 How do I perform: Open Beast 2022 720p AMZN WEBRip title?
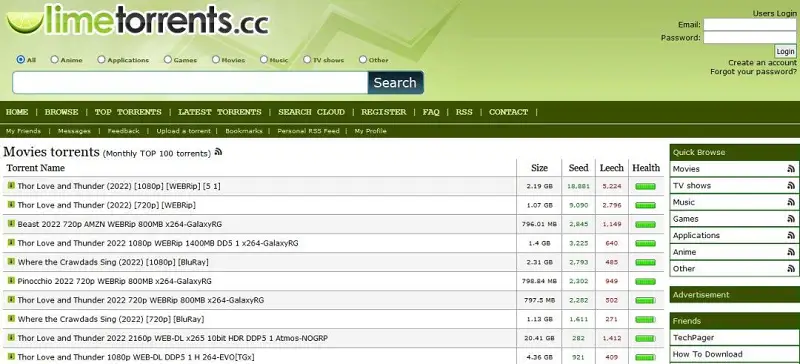(119, 224)
